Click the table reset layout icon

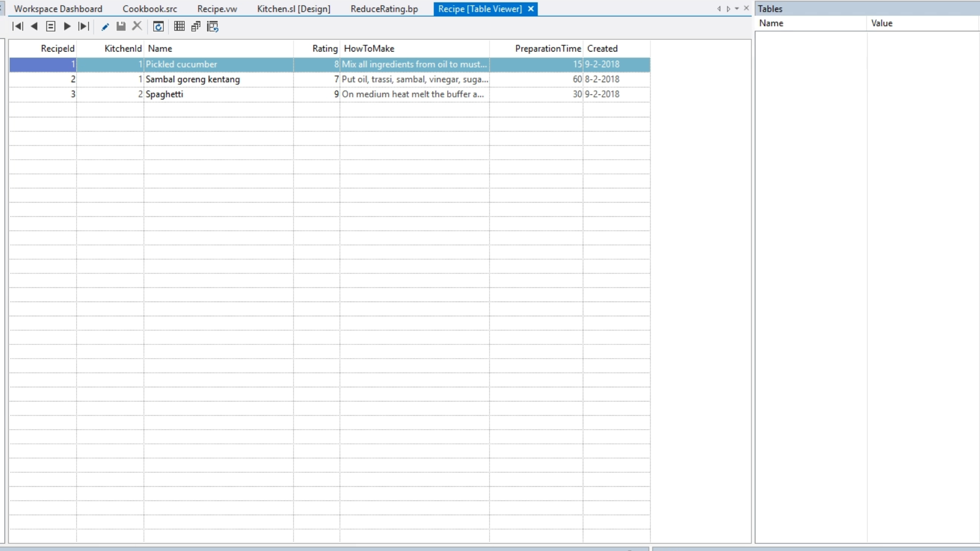click(x=213, y=27)
